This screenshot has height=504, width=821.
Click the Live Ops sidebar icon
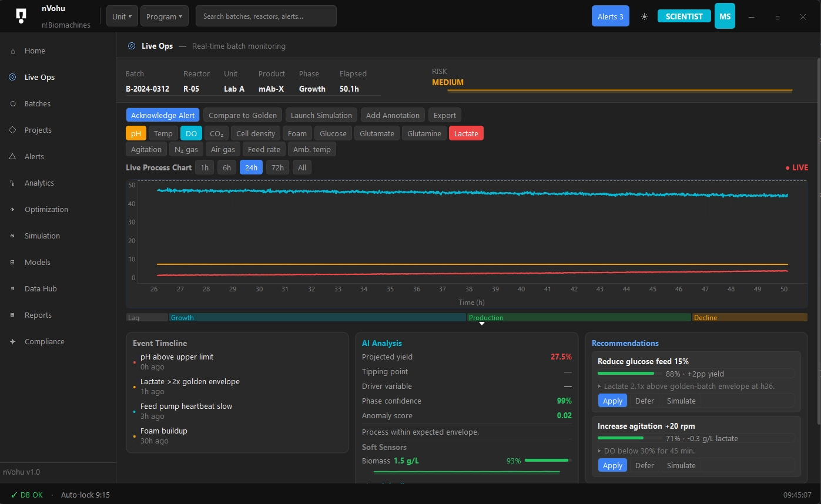click(13, 78)
